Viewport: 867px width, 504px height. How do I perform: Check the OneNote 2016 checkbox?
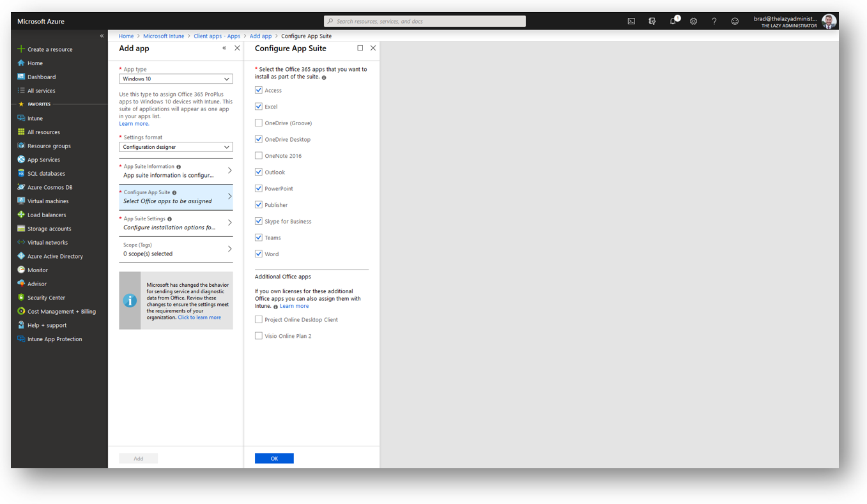pos(259,155)
